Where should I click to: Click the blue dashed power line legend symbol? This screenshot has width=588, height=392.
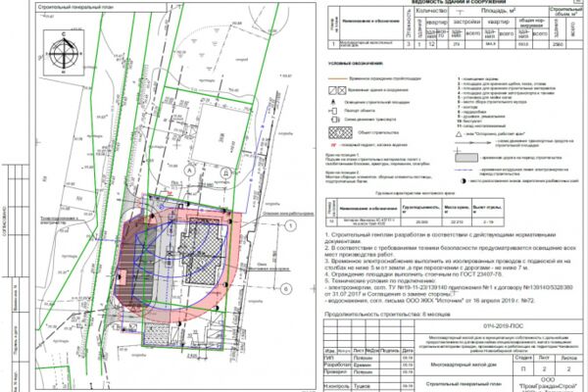pos(465,170)
